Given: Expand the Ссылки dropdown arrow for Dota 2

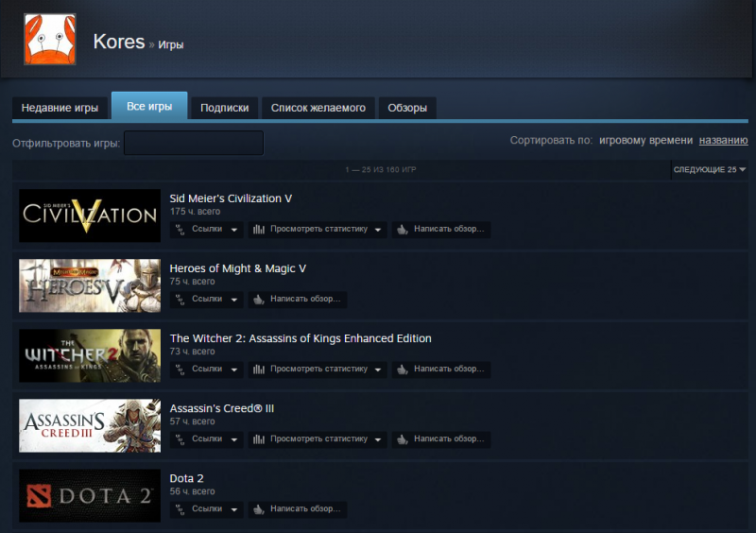Looking at the screenshot, I should pos(234,509).
